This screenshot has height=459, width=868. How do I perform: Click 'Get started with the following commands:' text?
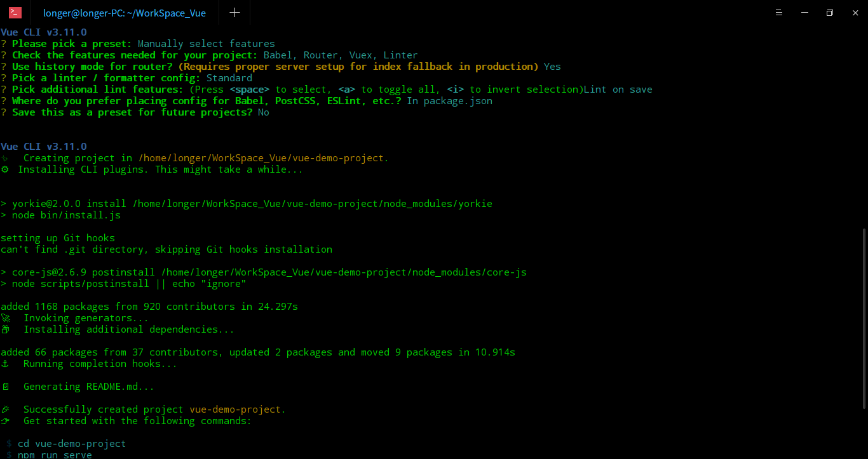pyautogui.click(x=137, y=421)
